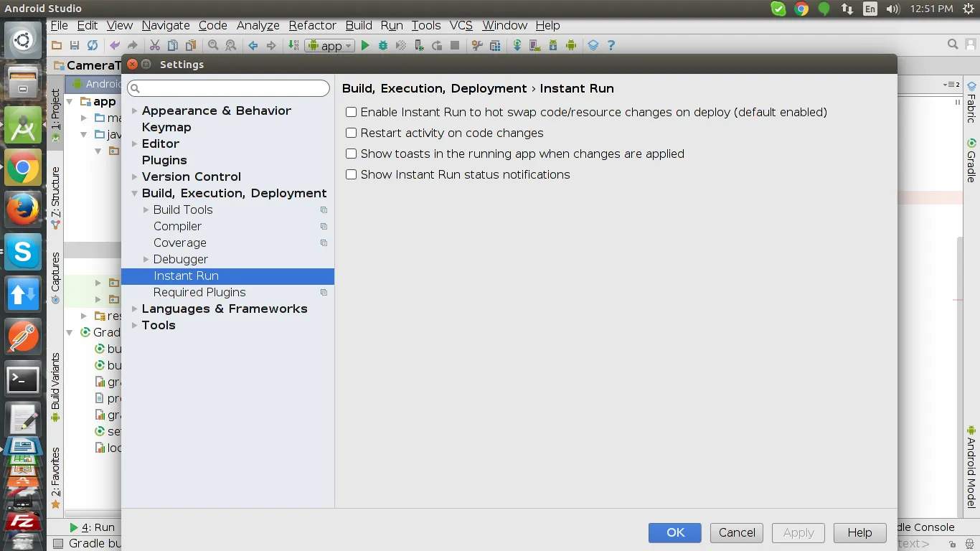980x551 pixels.
Task: Click the Make Project icon
Action: [293, 45]
